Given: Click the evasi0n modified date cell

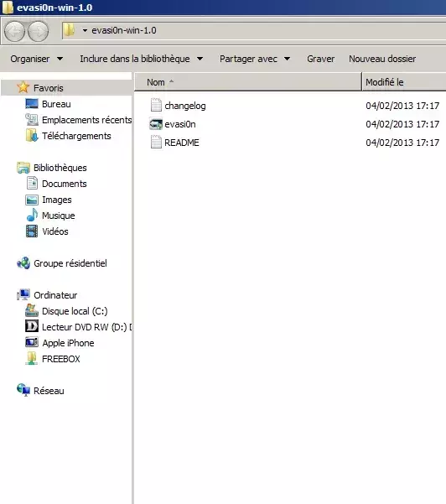Looking at the screenshot, I should click(x=402, y=124).
